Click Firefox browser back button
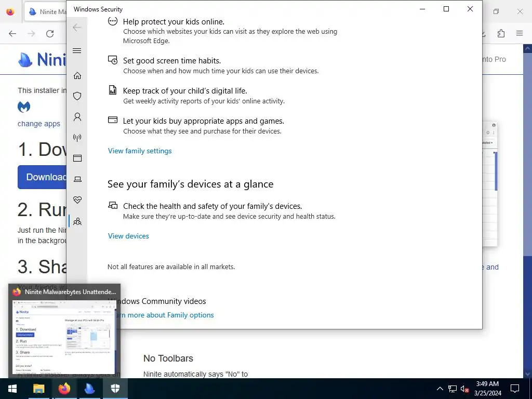This screenshot has width=532, height=399. pyautogui.click(x=12, y=34)
